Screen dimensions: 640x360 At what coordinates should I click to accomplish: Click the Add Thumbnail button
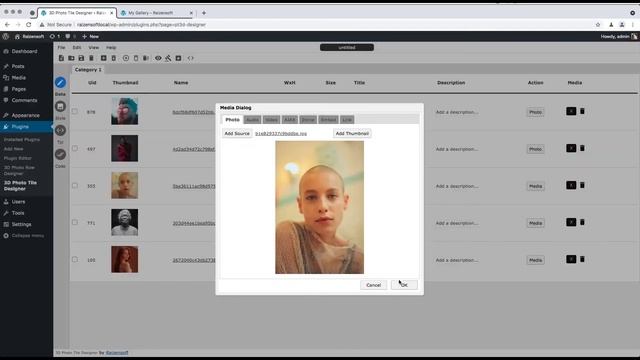352,133
